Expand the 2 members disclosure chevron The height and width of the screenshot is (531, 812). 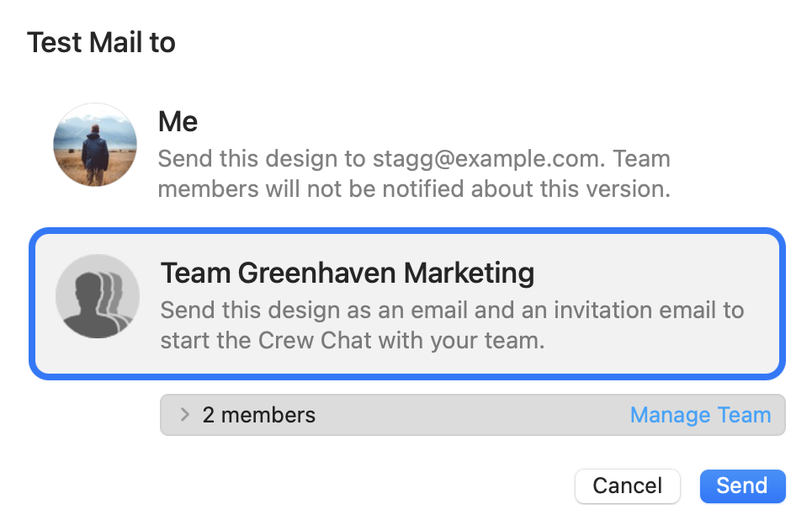click(185, 415)
